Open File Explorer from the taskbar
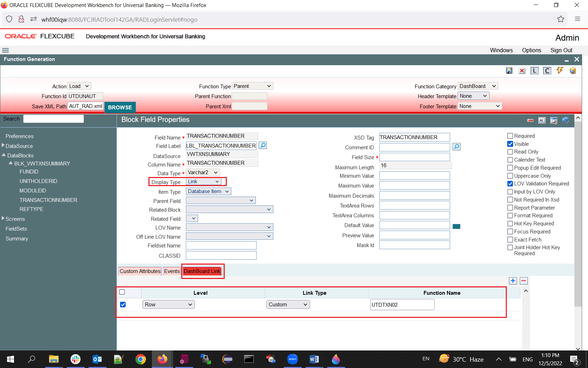The width and height of the screenshot is (588, 368). pos(54,359)
